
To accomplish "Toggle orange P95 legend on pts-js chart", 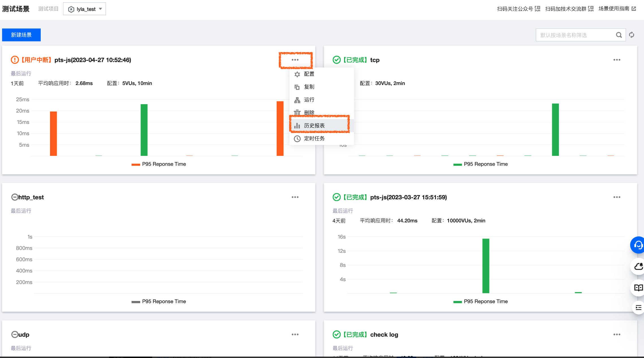I will (x=159, y=164).
